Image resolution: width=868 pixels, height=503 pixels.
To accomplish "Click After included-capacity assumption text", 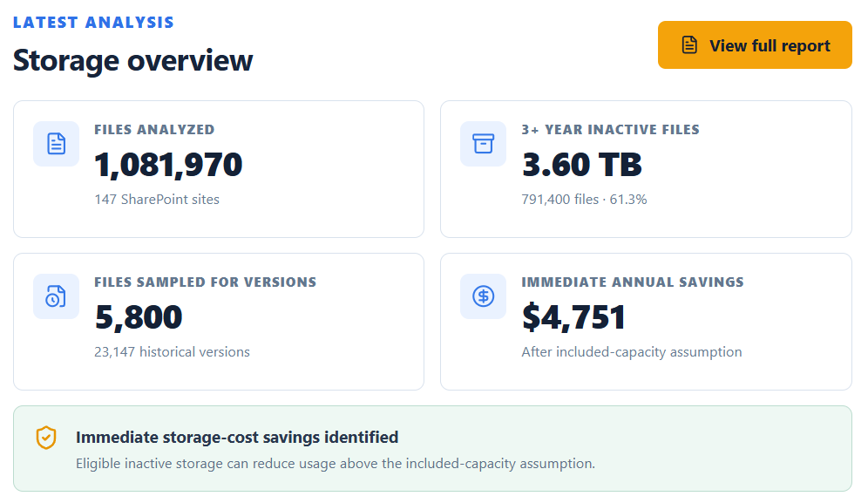I will click(632, 352).
